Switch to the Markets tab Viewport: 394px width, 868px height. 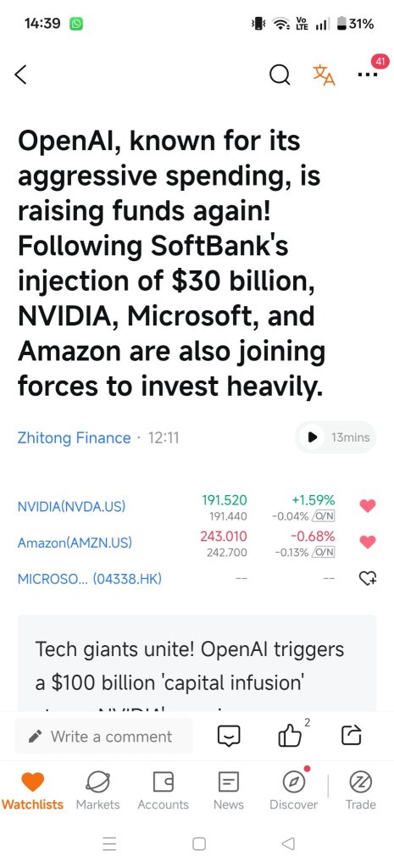pyautogui.click(x=98, y=791)
